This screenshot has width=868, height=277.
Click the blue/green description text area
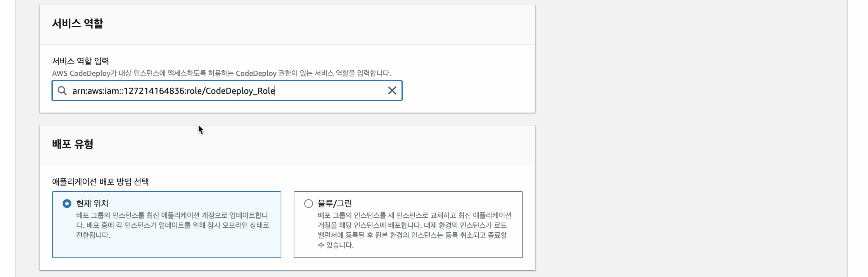415,230
